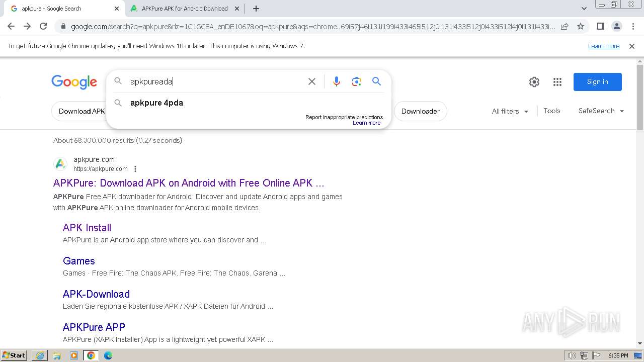Dismiss the Chrome update notification bar

[x=632, y=46]
